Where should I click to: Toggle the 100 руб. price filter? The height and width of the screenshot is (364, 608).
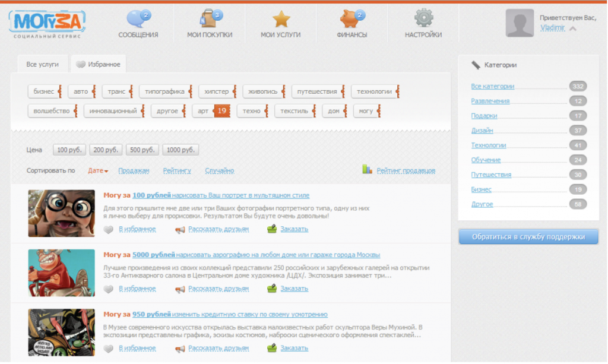click(x=69, y=150)
